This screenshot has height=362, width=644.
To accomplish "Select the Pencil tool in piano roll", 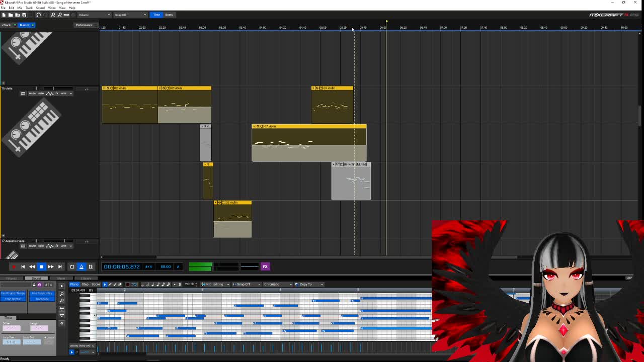I will [110, 285].
